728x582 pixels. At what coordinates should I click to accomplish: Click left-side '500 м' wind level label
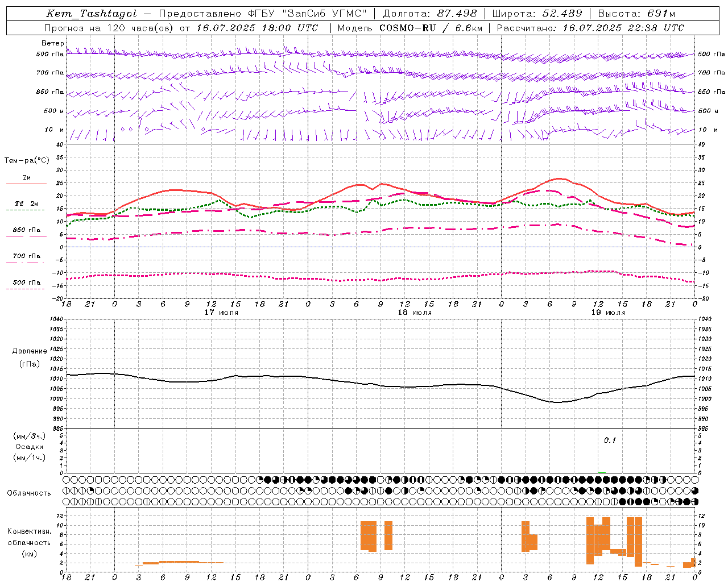54,111
